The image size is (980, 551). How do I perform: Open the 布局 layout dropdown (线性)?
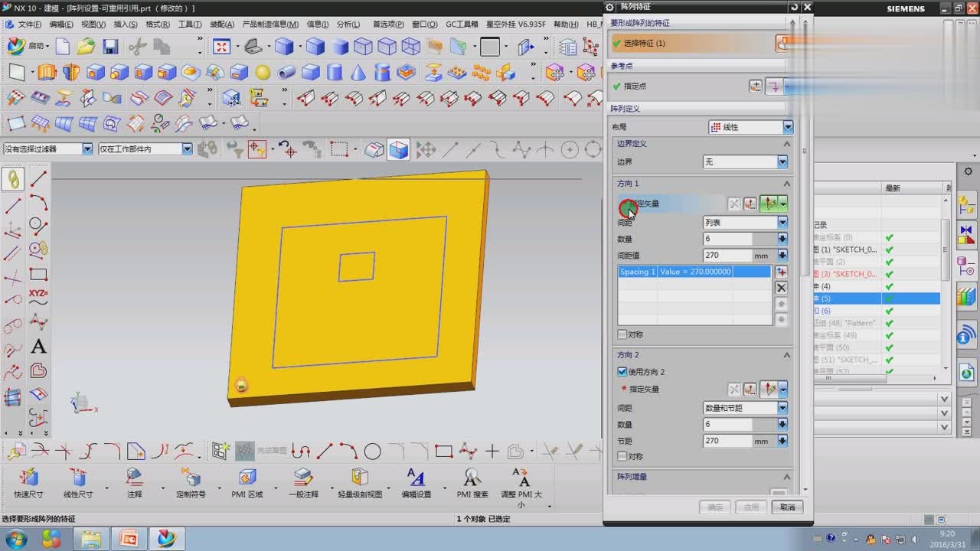point(750,127)
